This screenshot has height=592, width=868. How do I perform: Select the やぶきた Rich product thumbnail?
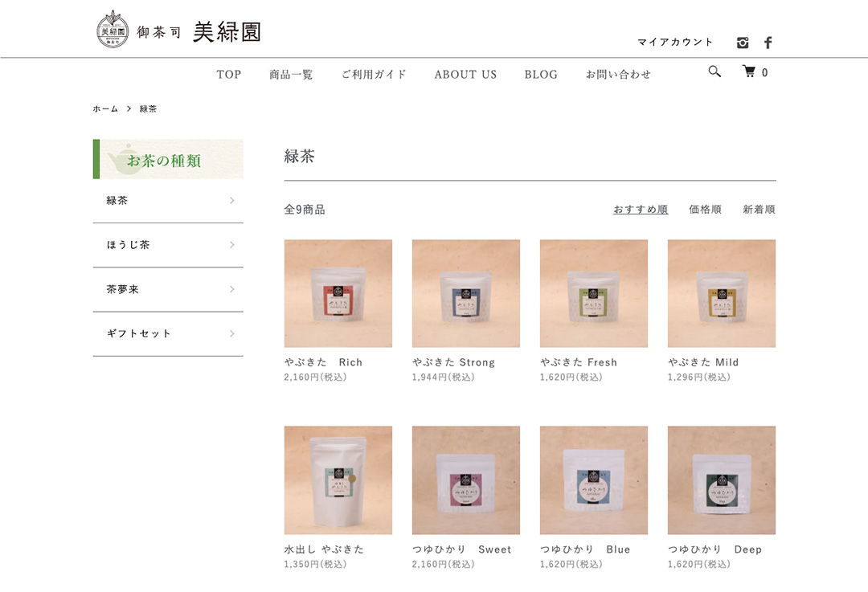click(338, 293)
